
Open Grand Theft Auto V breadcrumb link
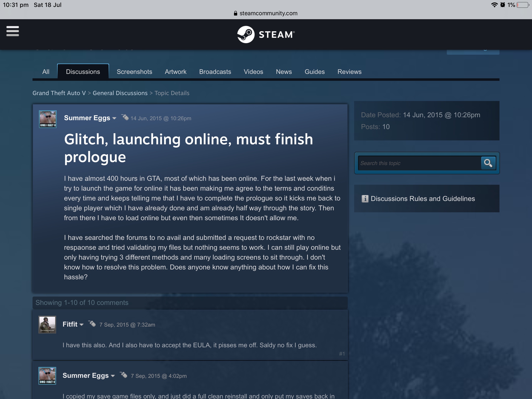point(59,93)
